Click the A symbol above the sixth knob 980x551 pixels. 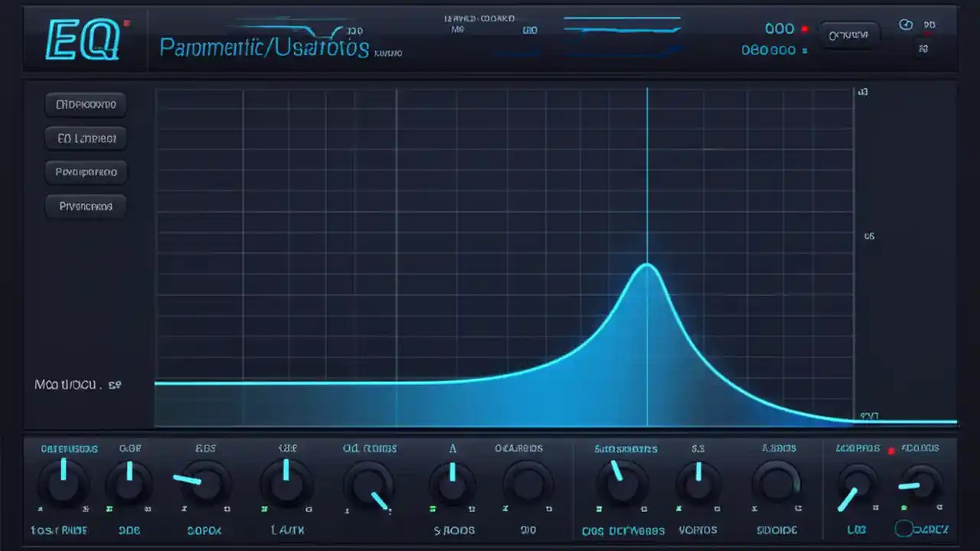point(452,448)
